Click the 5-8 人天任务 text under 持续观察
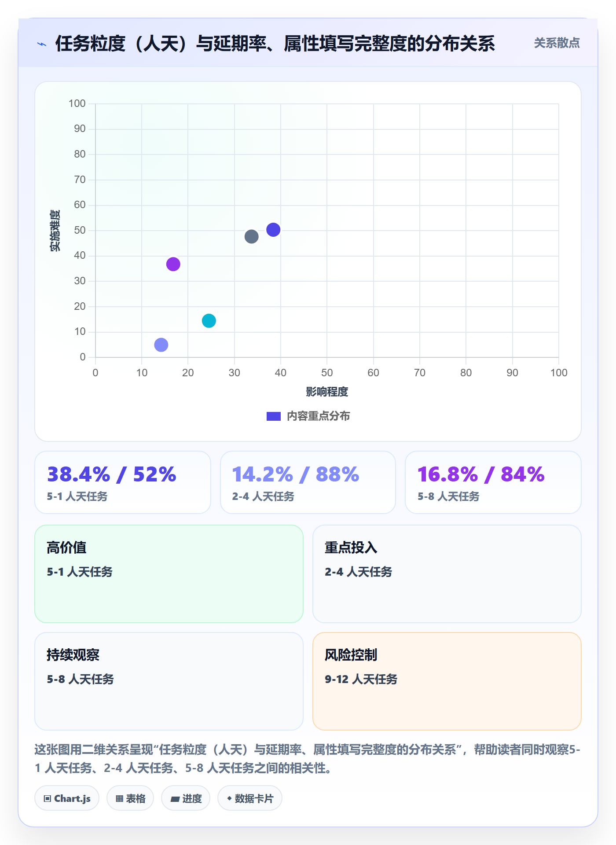Viewport: 616px width, 845px height. (x=80, y=679)
